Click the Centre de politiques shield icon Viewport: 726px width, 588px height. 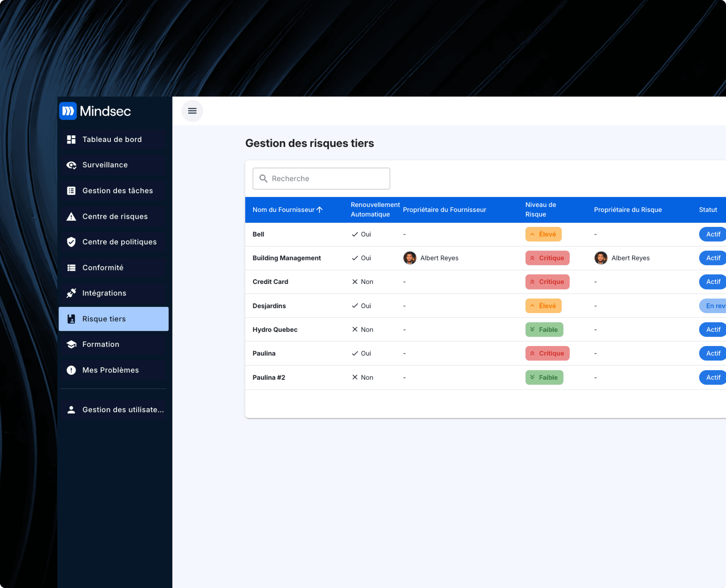point(71,242)
